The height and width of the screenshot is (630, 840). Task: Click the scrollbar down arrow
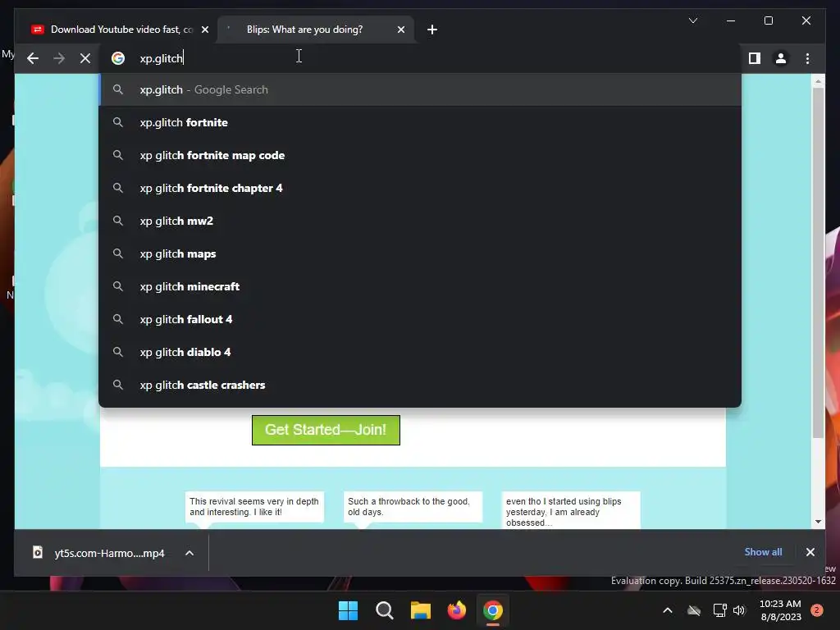pos(818,522)
